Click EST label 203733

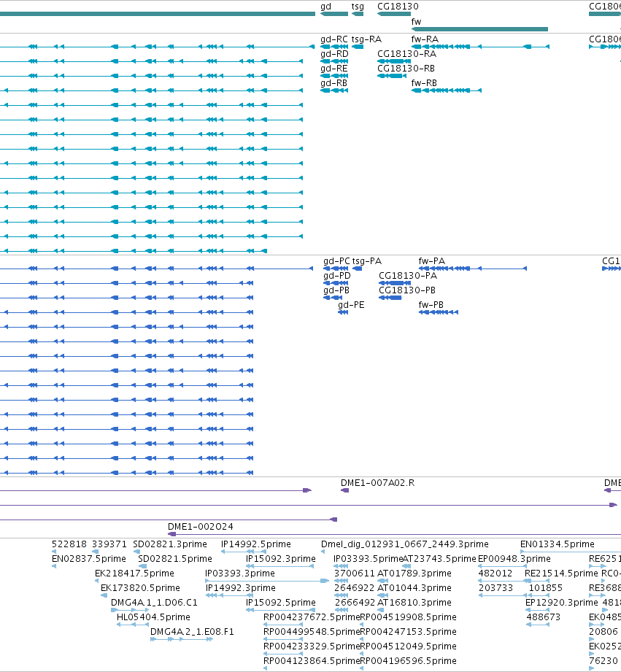(x=495, y=588)
